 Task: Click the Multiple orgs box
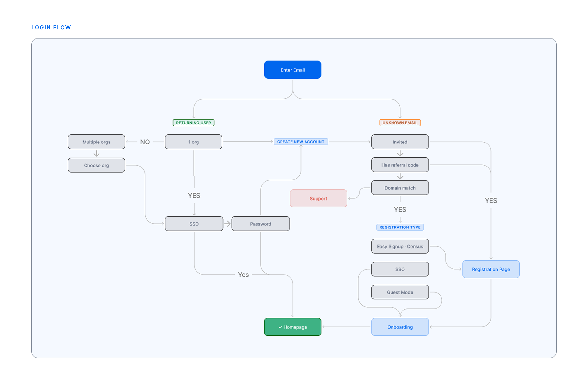pyautogui.click(x=96, y=142)
